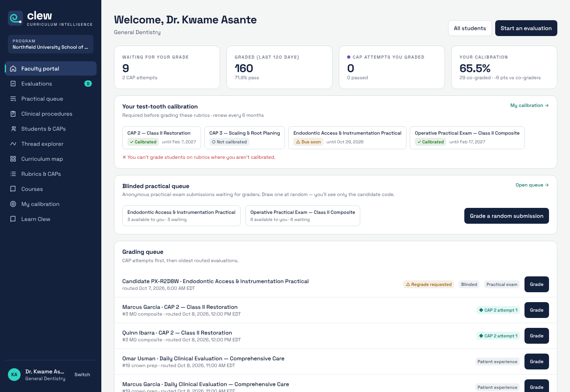The width and height of the screenshot is (570, 392).
Task: Click the Not calibrated status badge
Action: [229, 142]
